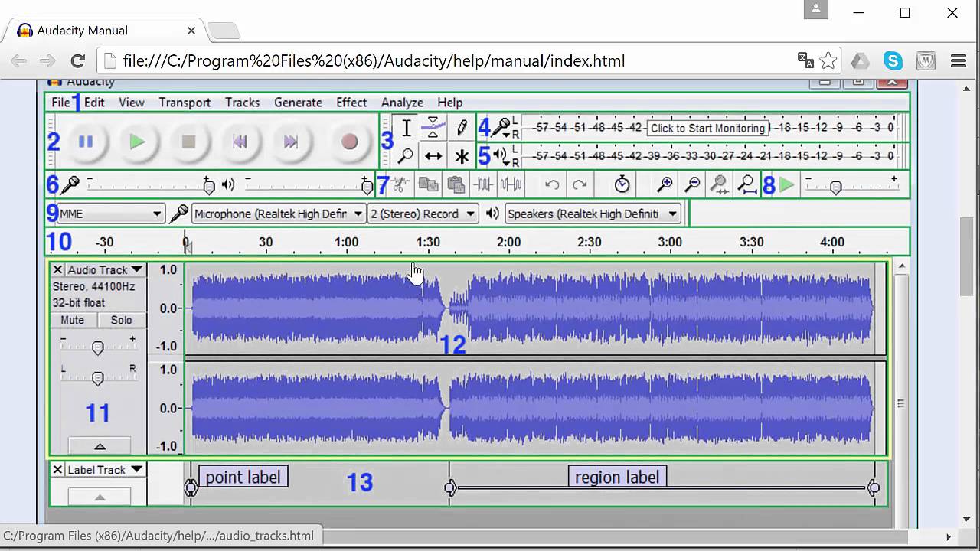Image resolution: width=980 pixels, height=551 pixels.
Task: Open the File menu
Action: pyautogui.click(x=60, y=103)
